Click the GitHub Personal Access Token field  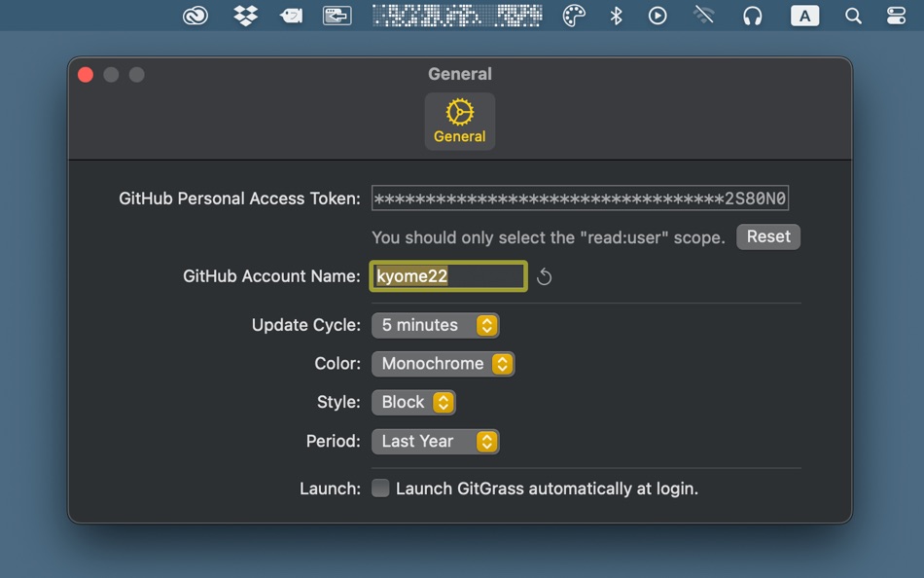pyautogui.click(x=580, y=199)
